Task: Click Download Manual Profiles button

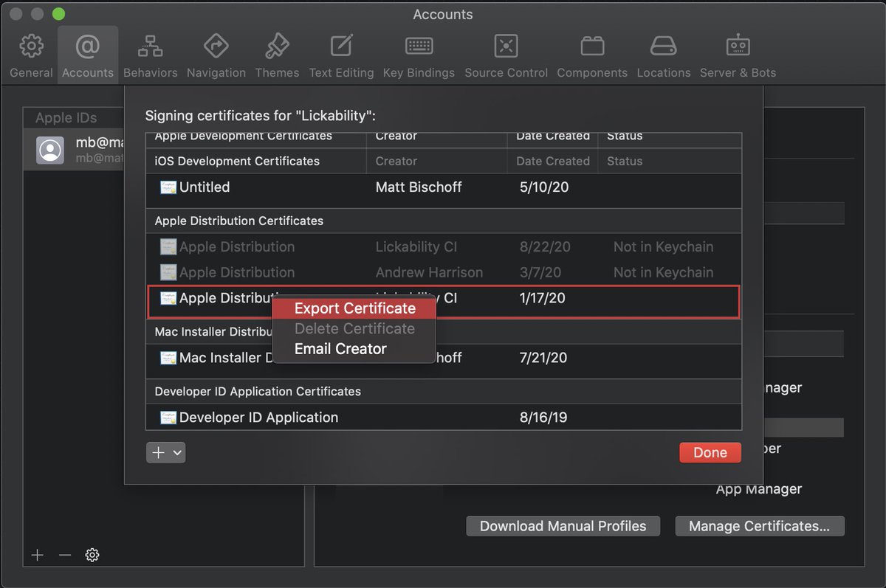Action: point(563,526)
